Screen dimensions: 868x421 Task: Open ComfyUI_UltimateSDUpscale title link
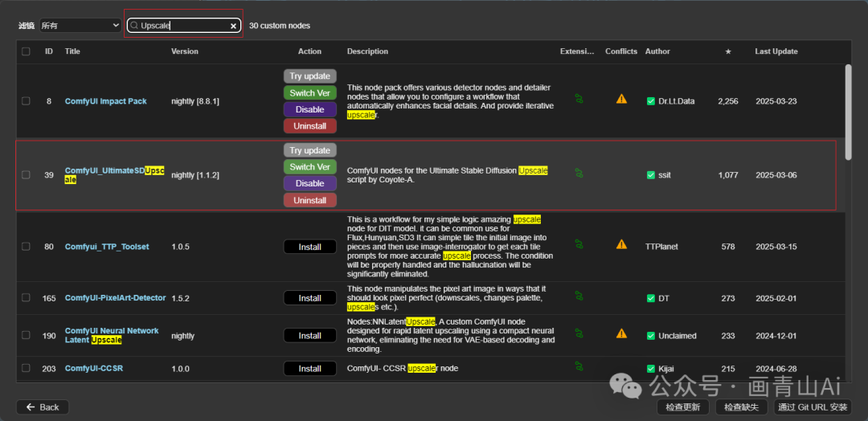tap(115, 175)
